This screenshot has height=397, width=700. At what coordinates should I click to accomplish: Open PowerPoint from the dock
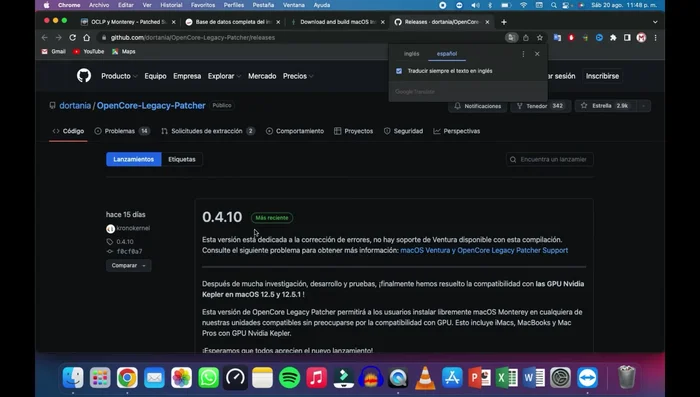[479, 378]
